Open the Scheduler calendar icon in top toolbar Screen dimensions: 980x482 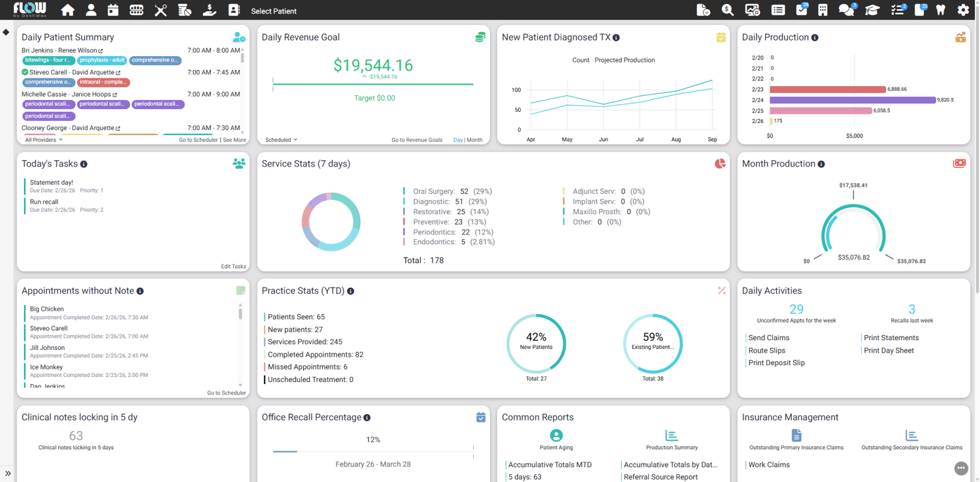point(112,10)
